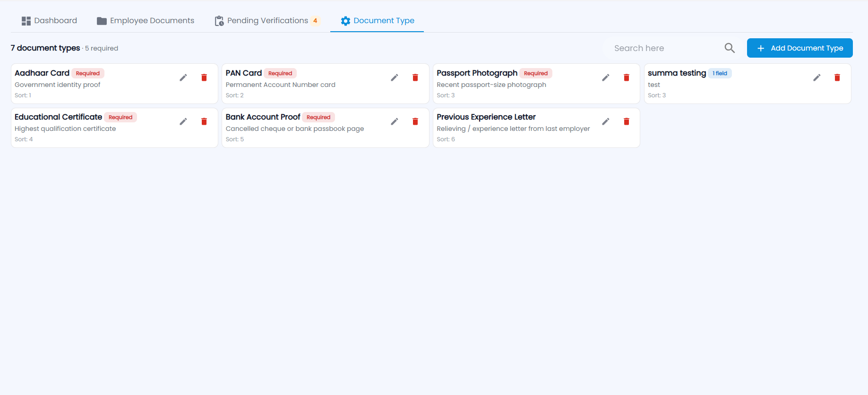
Task: Edit Previous Experience Letter type
Action: point(606,121)
